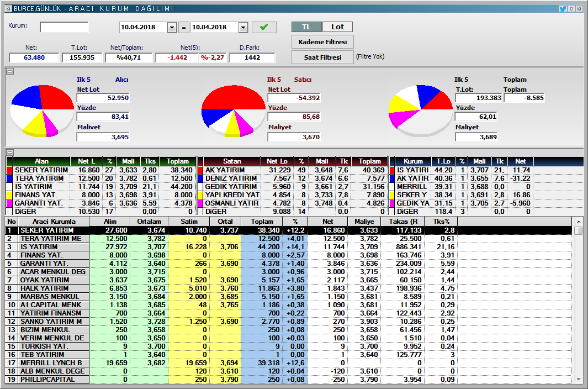This screenshot has height=389, width=588.
Task: Click red swatch beside IS YATIRI in Kurum table
Action: tap(392, 170)
